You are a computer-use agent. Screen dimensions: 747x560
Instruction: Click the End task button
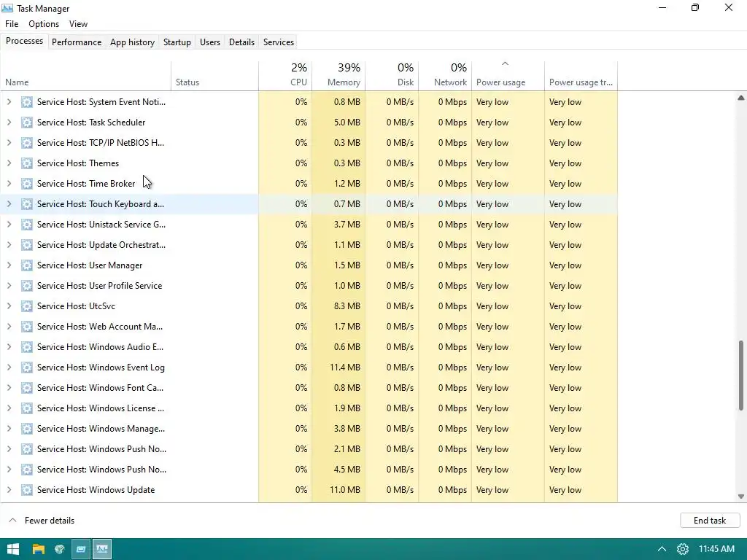point(710,521)
